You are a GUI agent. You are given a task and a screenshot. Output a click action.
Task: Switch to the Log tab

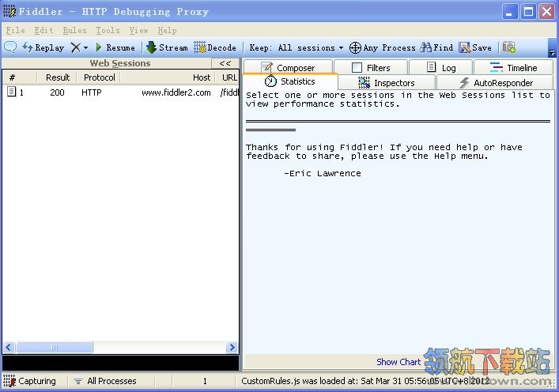click(441, 67)
